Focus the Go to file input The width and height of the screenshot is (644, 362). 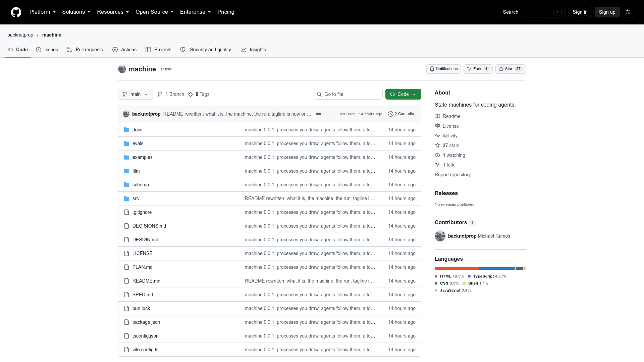point(348,94)
